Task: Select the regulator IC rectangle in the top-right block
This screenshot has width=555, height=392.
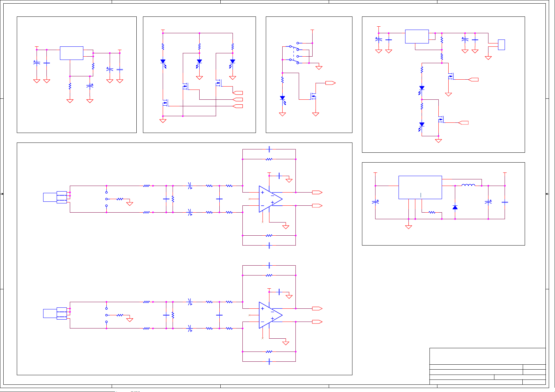Action: pos(417,36)
